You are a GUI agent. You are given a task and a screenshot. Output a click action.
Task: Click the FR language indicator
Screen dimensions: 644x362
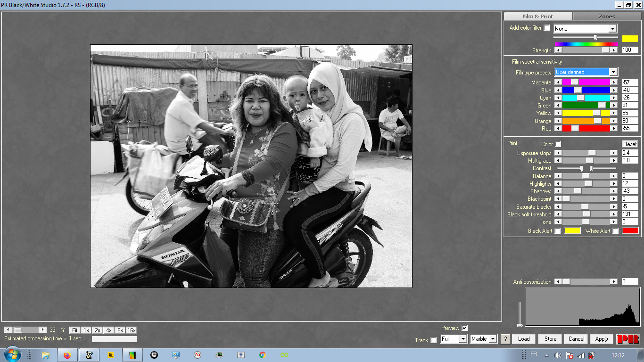534,354
